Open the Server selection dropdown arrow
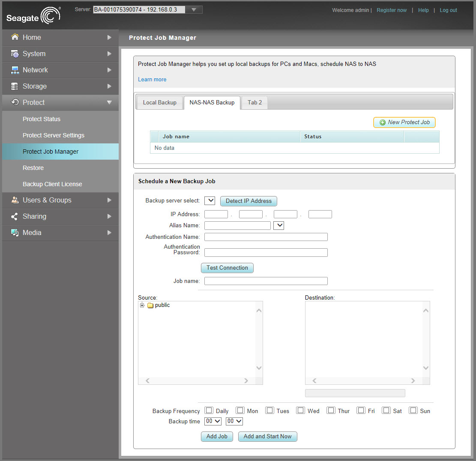476x461 pixels. coord(194,10)
